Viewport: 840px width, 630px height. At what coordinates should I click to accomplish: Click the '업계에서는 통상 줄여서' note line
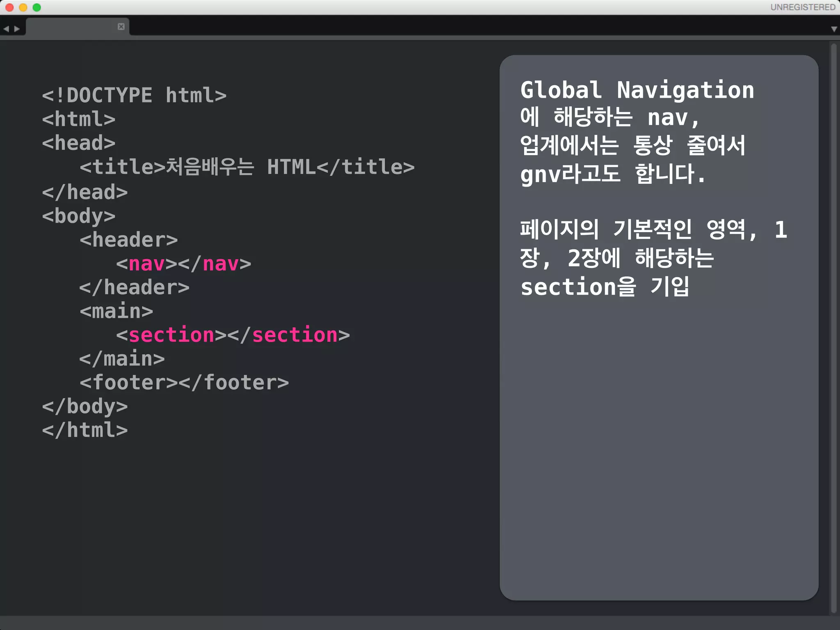(x=633, y=145)
